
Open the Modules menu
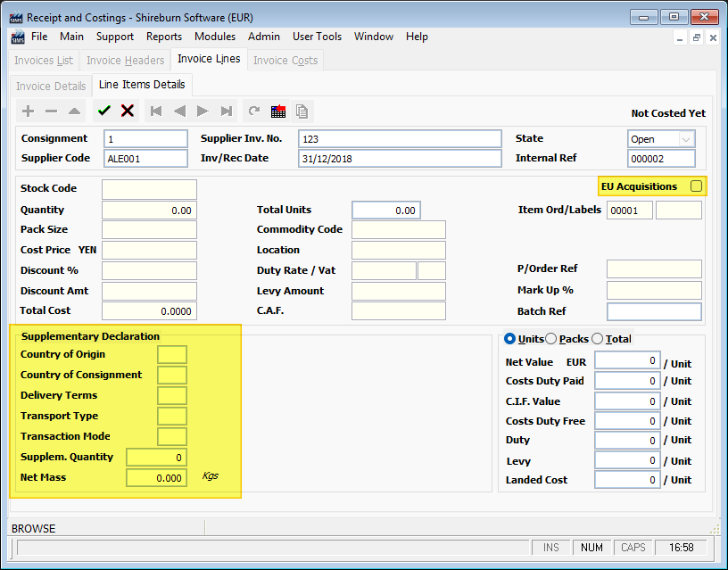point(215,37)
